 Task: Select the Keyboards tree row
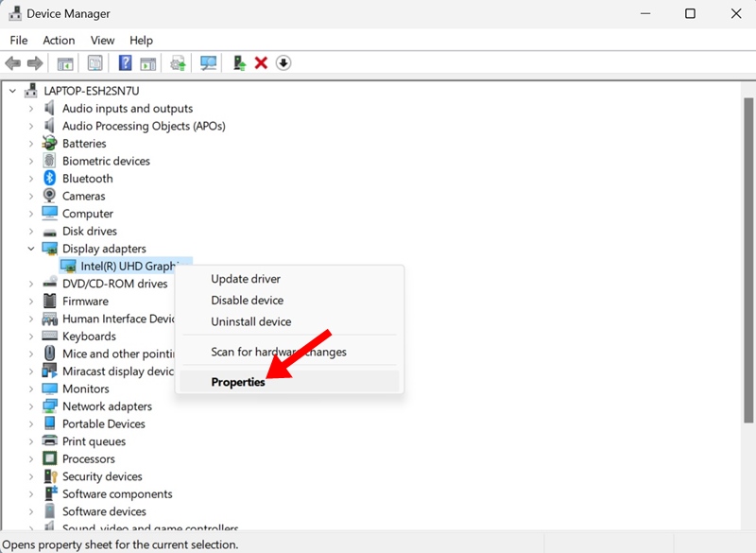89,336
